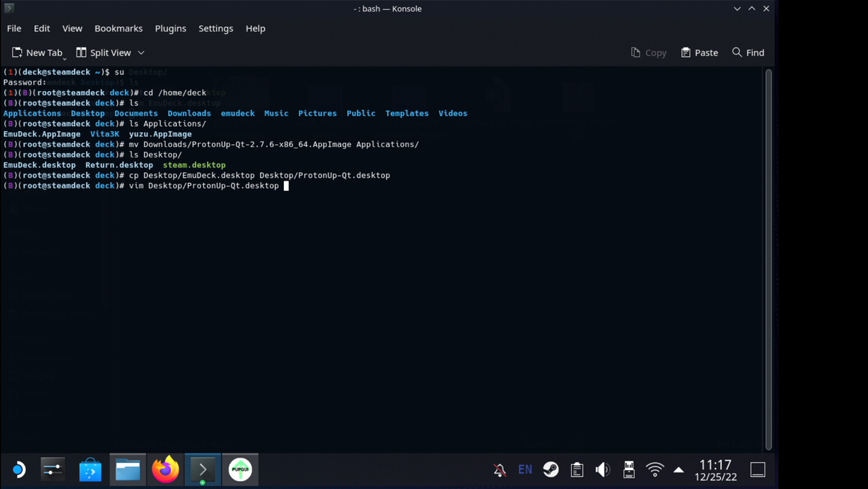The image size is (868, 489).
Task: Open the clipboard tray icon
Action: (577, 469)
